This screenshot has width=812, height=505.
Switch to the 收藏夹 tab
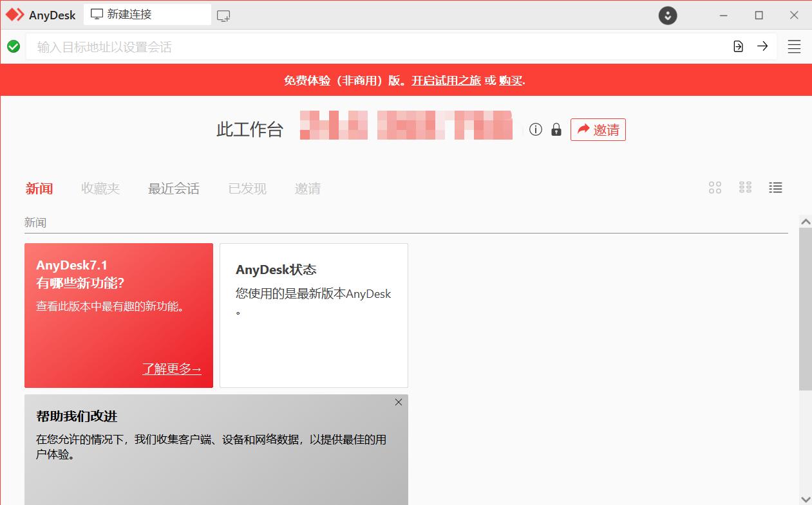[100, 188]
